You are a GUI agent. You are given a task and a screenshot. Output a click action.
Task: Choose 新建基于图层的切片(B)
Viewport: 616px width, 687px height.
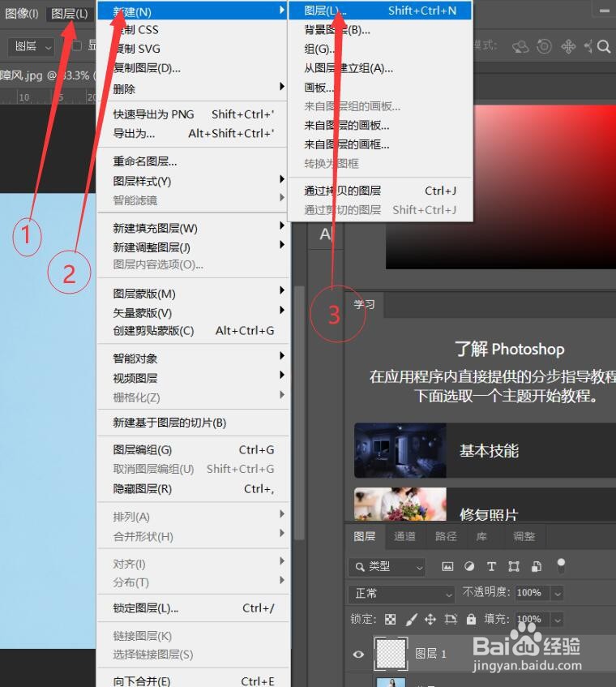(x=192, y=423)
